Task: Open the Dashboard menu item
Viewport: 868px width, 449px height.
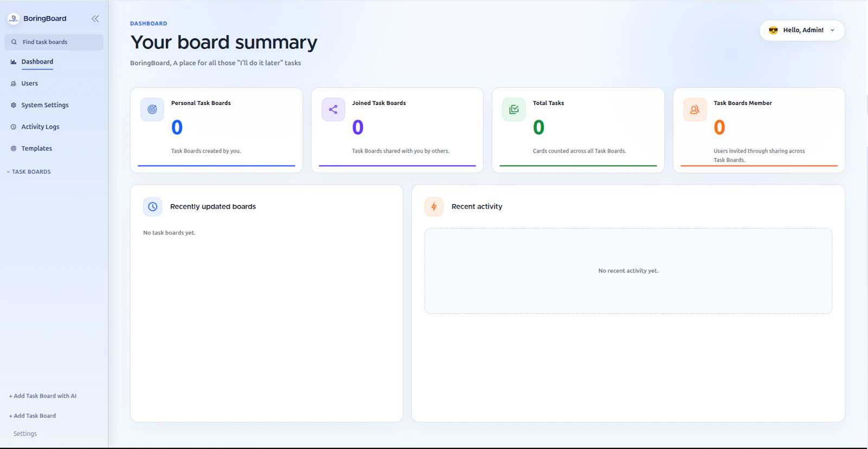Action: [37, 62]
